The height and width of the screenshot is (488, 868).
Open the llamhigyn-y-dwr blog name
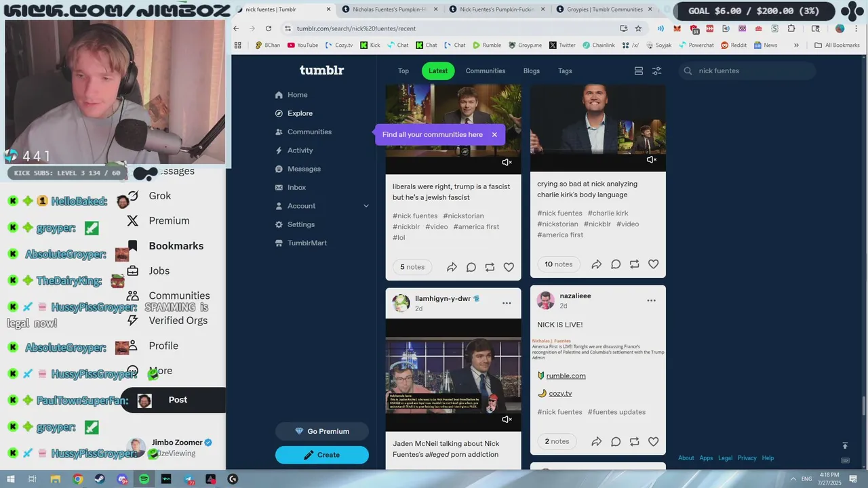coord(443,299)
